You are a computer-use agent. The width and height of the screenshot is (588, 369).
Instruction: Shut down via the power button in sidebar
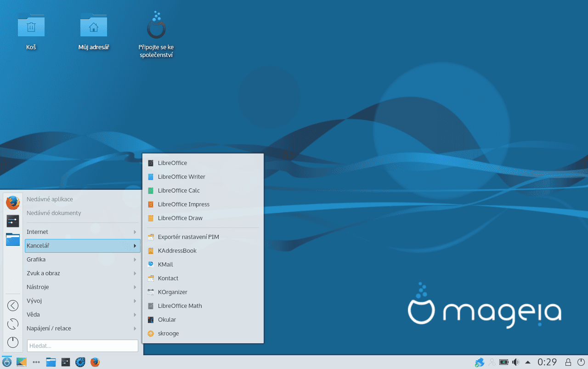point(12,342)
